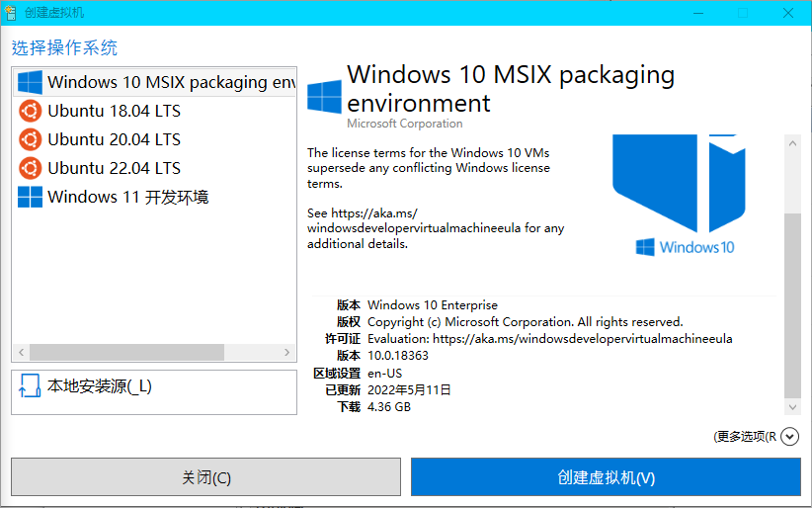Click the large Windows logo beside the title
This screenshot has width=812, height=508.
pyautogui.click(x=324, y=97)
